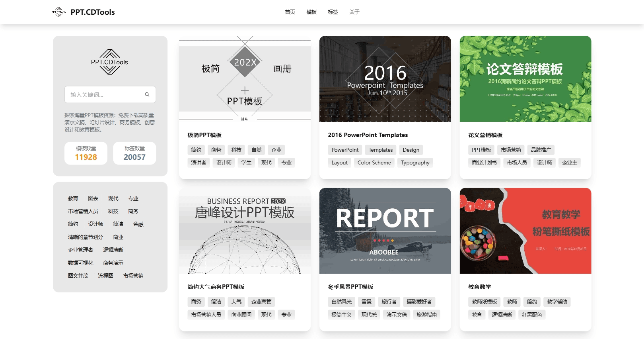Viewport: 644px width, 339px height.
Task: Open the red 教育教学 chalk thumbnail
Action: 525,231
